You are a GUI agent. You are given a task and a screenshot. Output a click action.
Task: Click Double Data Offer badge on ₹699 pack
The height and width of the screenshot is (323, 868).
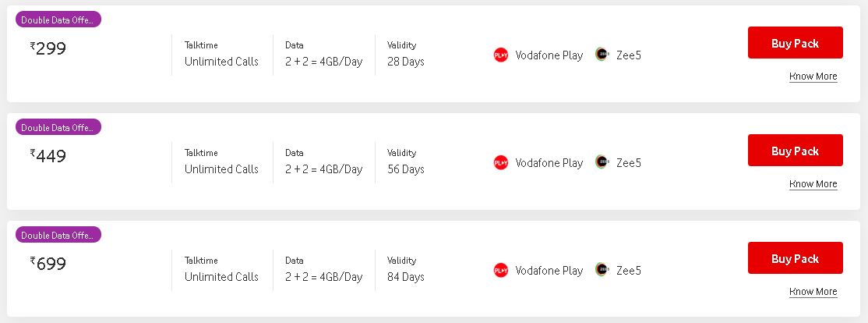(58, 235)
